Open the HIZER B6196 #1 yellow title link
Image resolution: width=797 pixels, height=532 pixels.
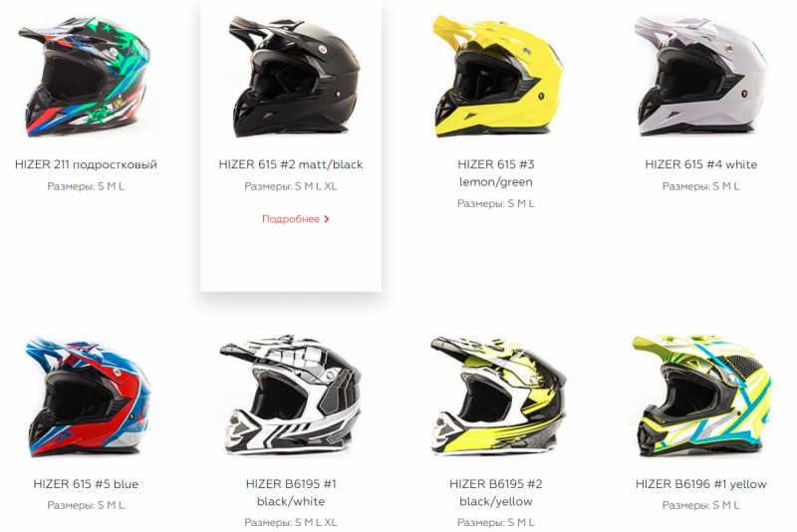[701, 484]
